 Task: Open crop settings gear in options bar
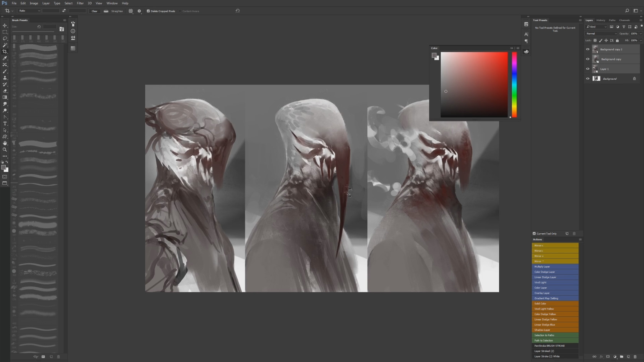pyautogui.click(x=139, y=11)
